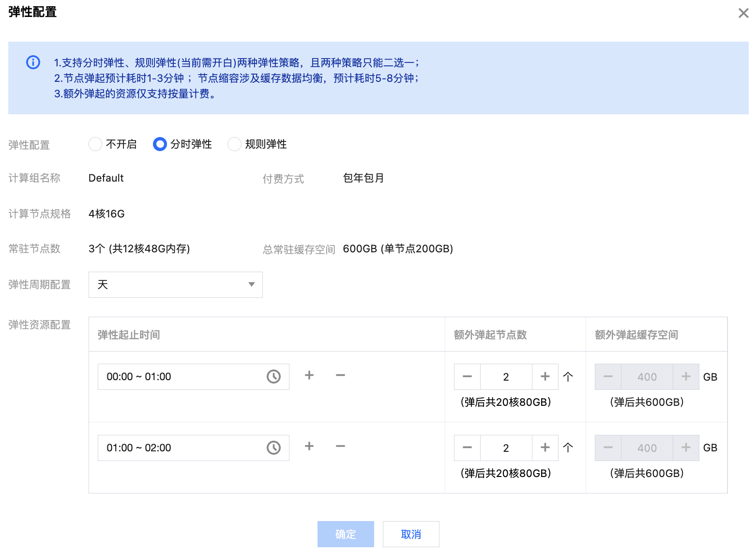Remove the 00:00 ~ 01:00 time row
Viewport: 756px width, 554px height.
point(340,375)
